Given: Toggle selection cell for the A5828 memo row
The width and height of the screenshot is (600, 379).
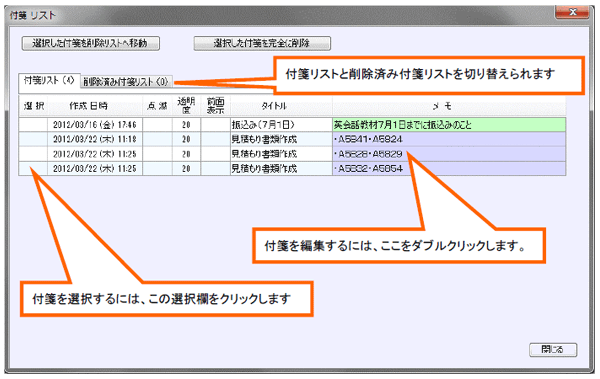Looking at the screenshot, I should click(x=33, y=154).
